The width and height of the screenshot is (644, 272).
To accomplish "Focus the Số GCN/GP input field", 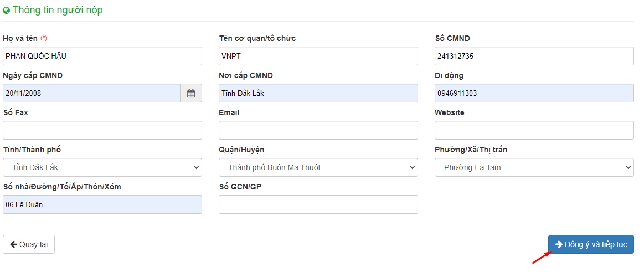I will [318, 204].
